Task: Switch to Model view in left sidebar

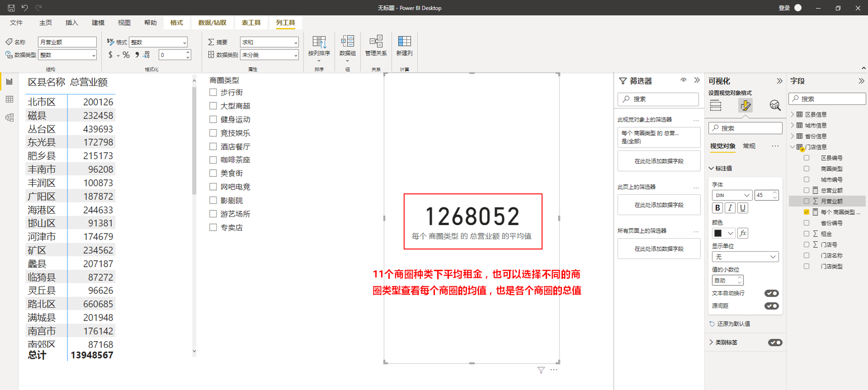Action: [x=10, y=117]
